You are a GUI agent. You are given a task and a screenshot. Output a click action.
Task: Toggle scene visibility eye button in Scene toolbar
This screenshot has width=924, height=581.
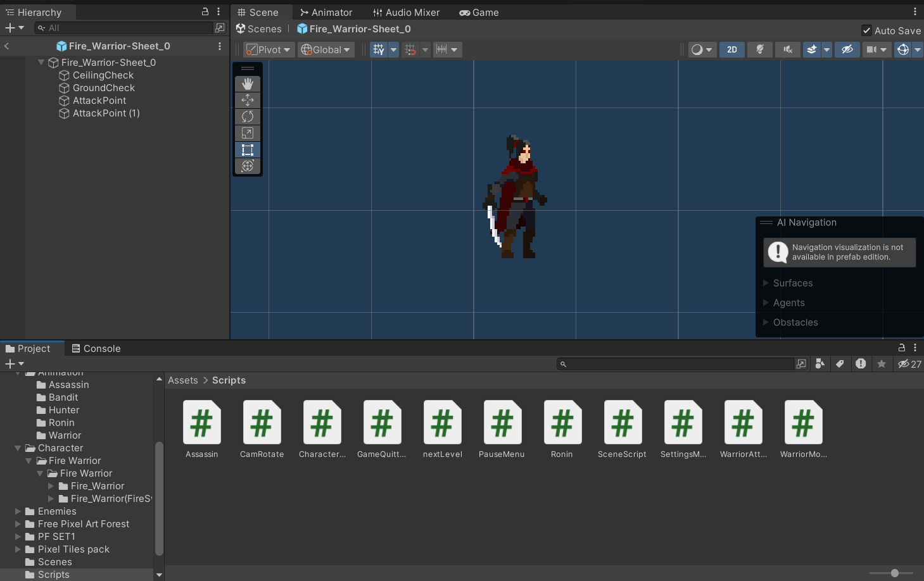(847, 49)
